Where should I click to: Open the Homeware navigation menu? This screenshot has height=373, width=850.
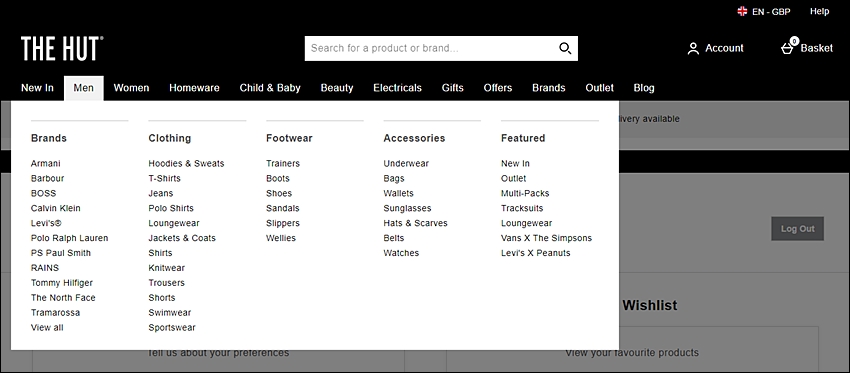[194, 88]
